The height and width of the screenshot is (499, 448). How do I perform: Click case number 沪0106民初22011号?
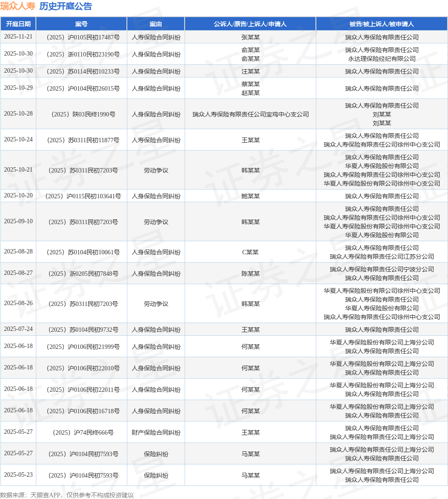[x=83, y=390]
